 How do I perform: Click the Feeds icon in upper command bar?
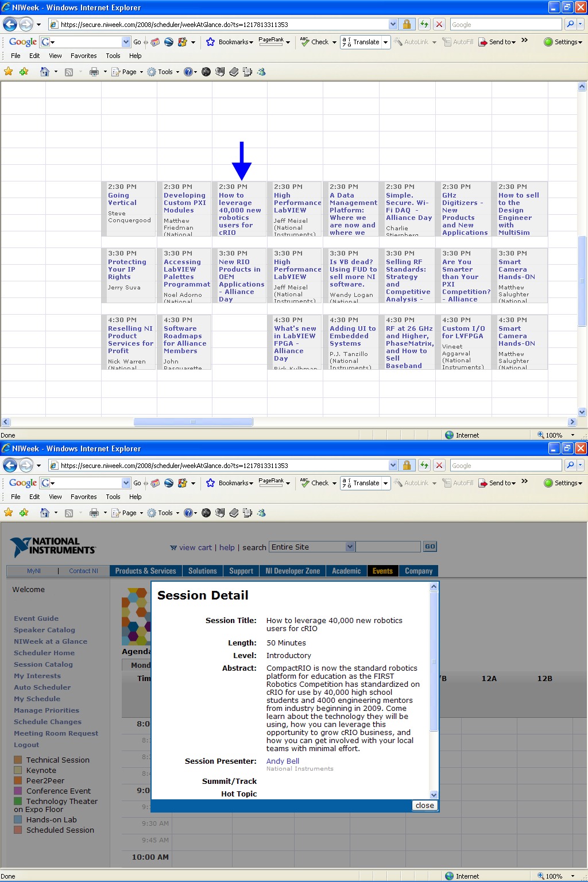point(69,72)
